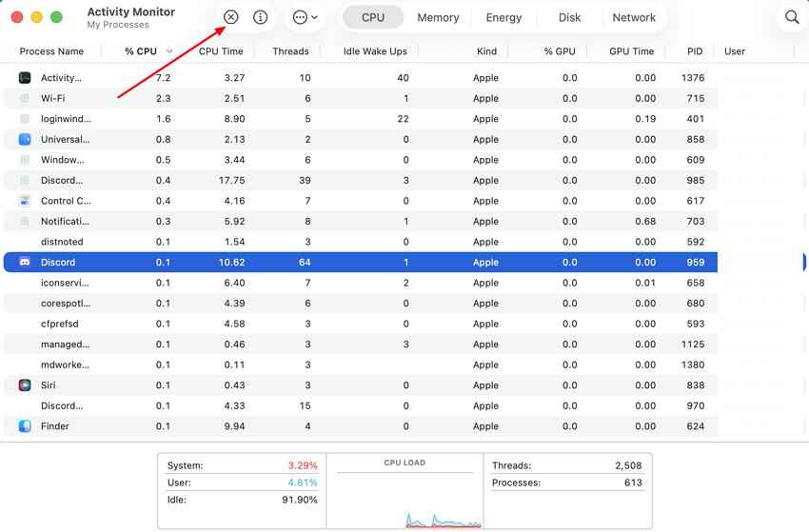
Task: Open process info inspector button
Action: 260,17
